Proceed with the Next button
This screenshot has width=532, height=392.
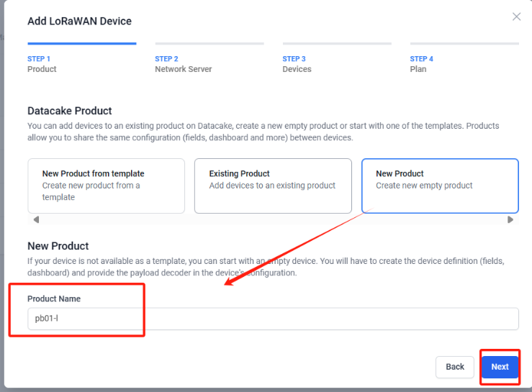pyautogui.click(x=500, y=367)
